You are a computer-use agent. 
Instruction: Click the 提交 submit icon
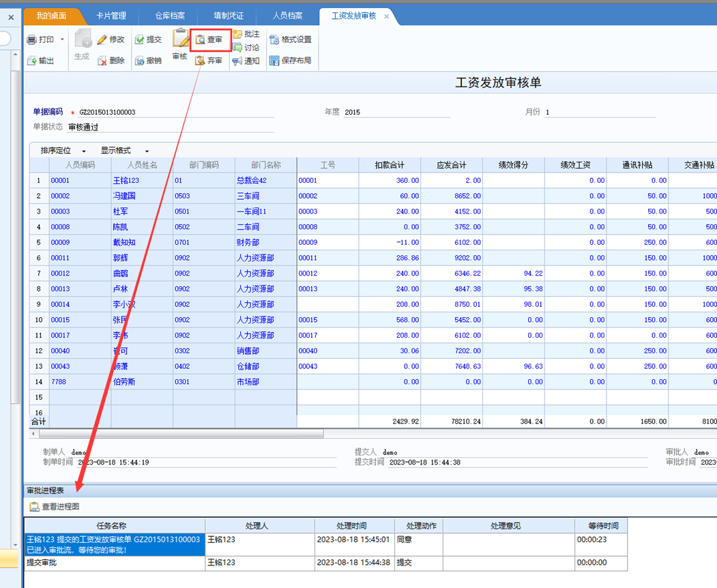[x=140, y=40]
